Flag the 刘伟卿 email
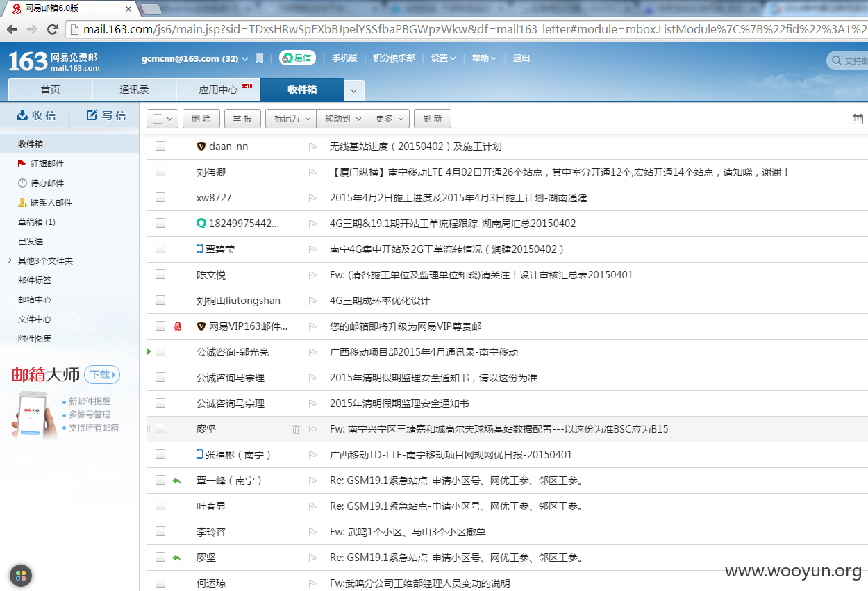Screen dimensions: 868x591 312,172
